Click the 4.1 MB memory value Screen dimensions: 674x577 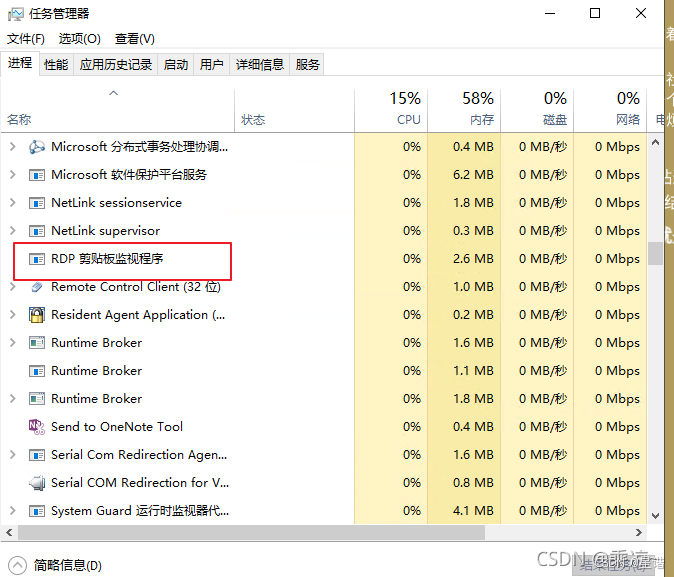coord(473,511)
